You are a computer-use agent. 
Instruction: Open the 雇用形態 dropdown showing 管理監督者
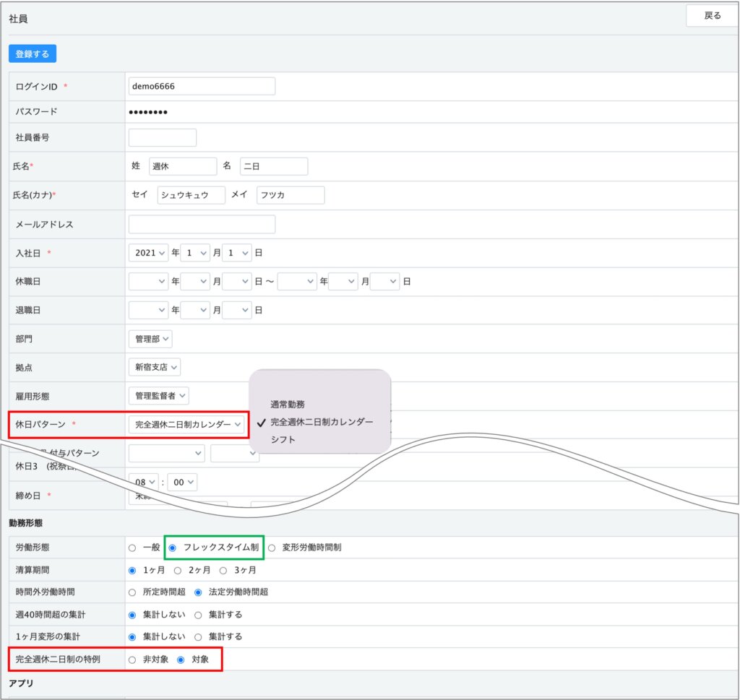pos(158,396)
